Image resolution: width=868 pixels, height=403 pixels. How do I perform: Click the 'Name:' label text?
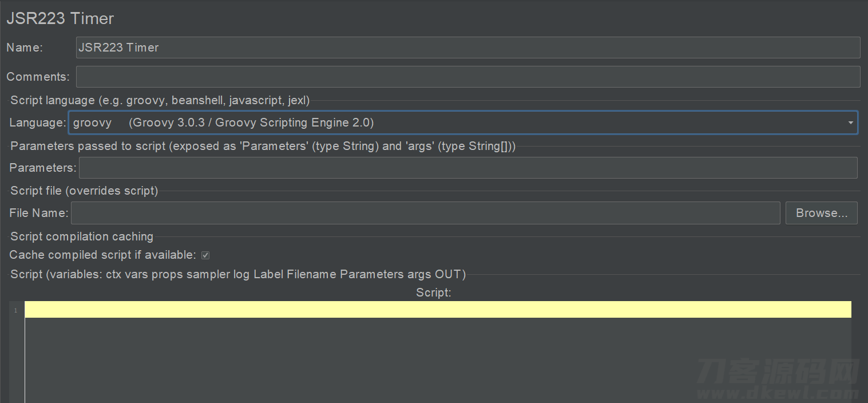(25, 48)
